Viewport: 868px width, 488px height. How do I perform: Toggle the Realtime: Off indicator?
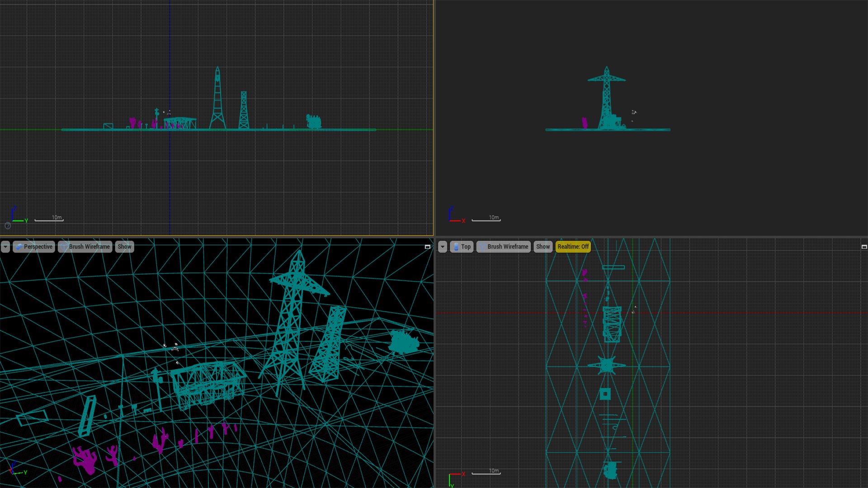click(x=573, y=247)
